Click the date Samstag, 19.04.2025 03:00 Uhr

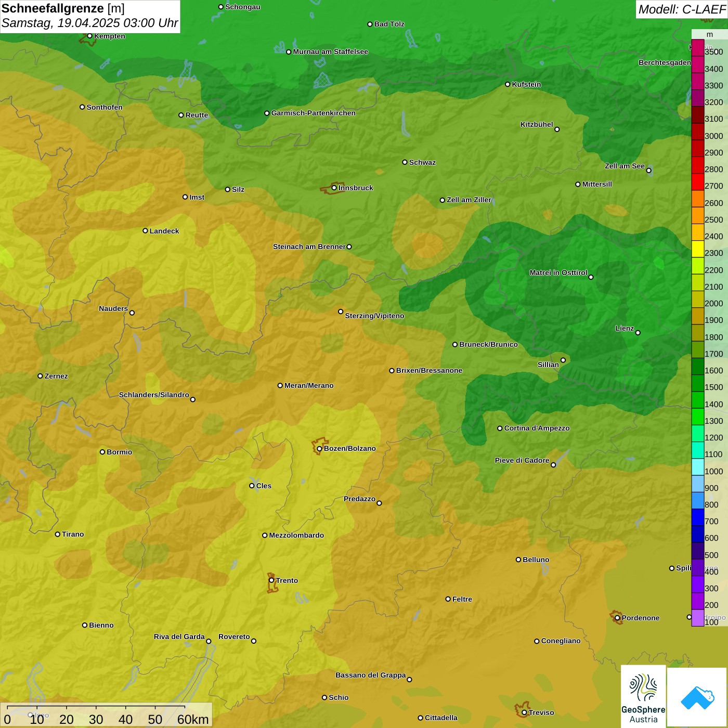(90, 23)
